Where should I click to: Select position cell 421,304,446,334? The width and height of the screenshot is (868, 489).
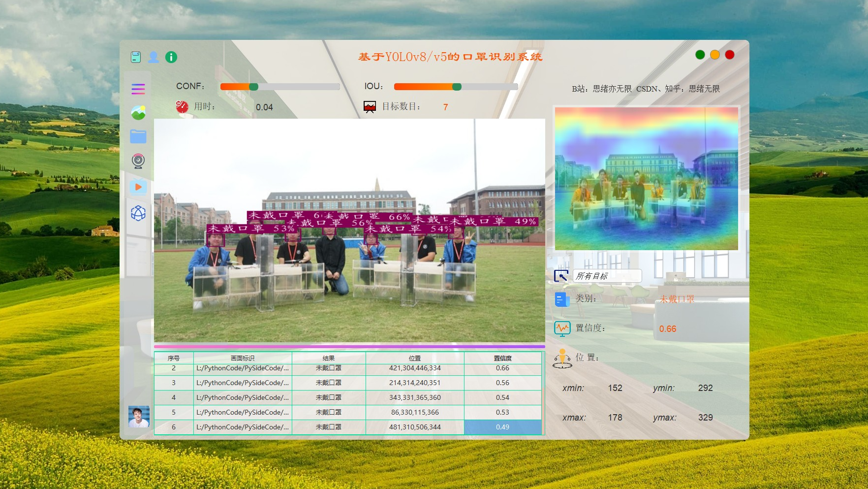pyautogui.click(x=415, y=368)
